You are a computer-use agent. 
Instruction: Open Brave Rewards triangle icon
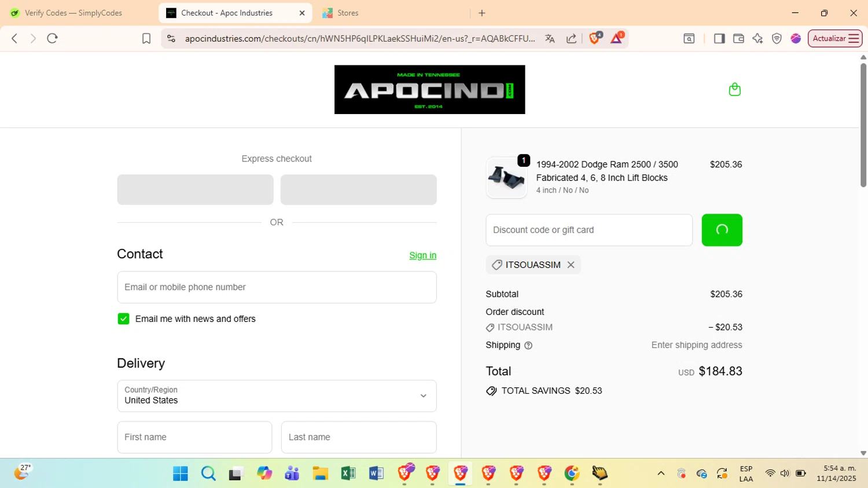616,38
